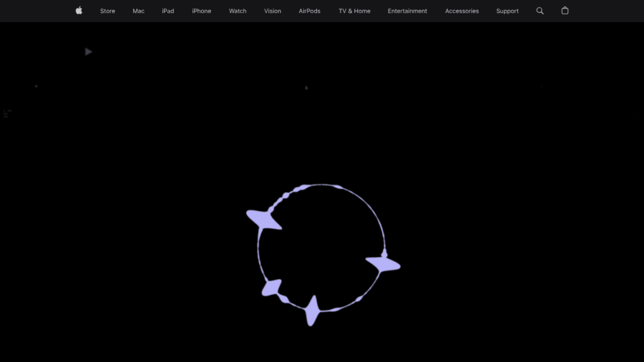Open the Mac menu item
This screenshot has height=362, width=644.
tap(138, 11)
